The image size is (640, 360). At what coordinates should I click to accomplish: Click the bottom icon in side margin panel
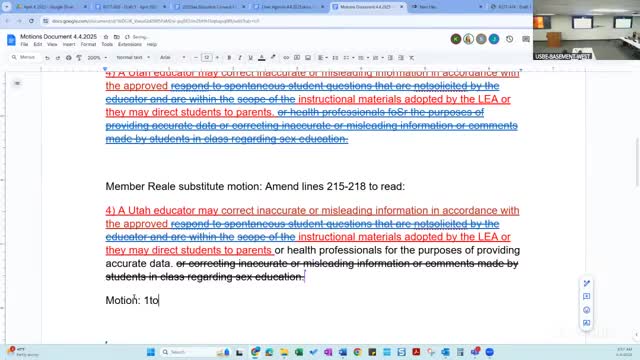point(587,323)
